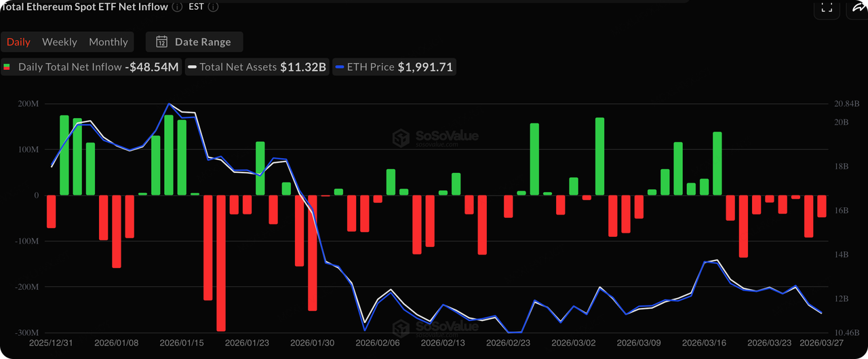Viewport: 868px width, 359px height.
Task: Click the info icon beside the chart title
Action: point(177,7)
